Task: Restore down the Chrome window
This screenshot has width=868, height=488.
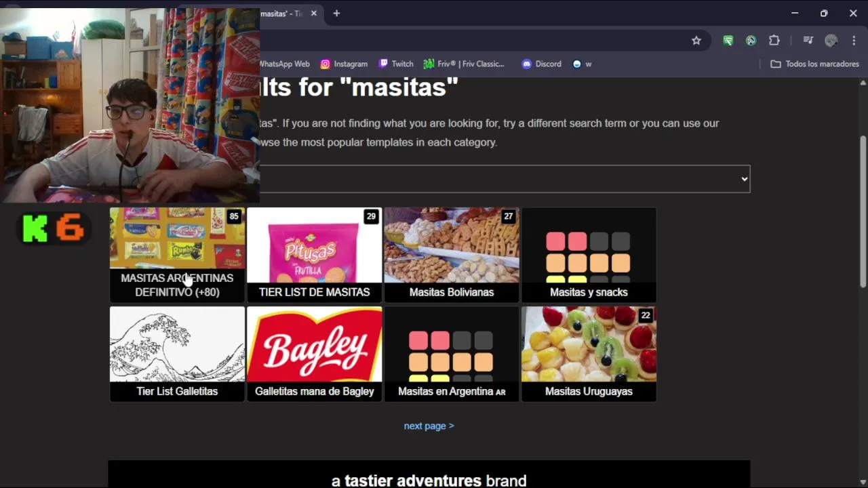Action: pos(824,13)
